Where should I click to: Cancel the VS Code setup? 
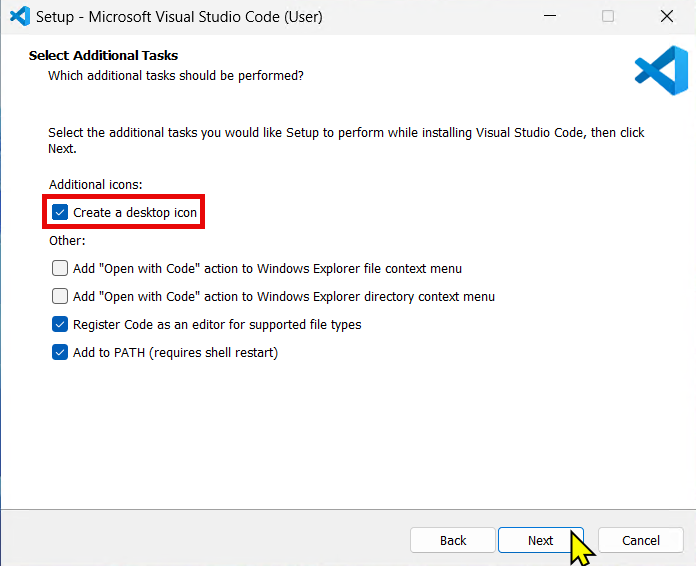641,540
